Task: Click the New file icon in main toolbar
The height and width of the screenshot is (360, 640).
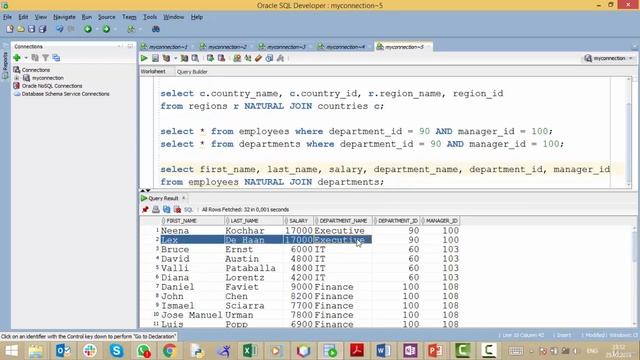Action: coord(10,29)
